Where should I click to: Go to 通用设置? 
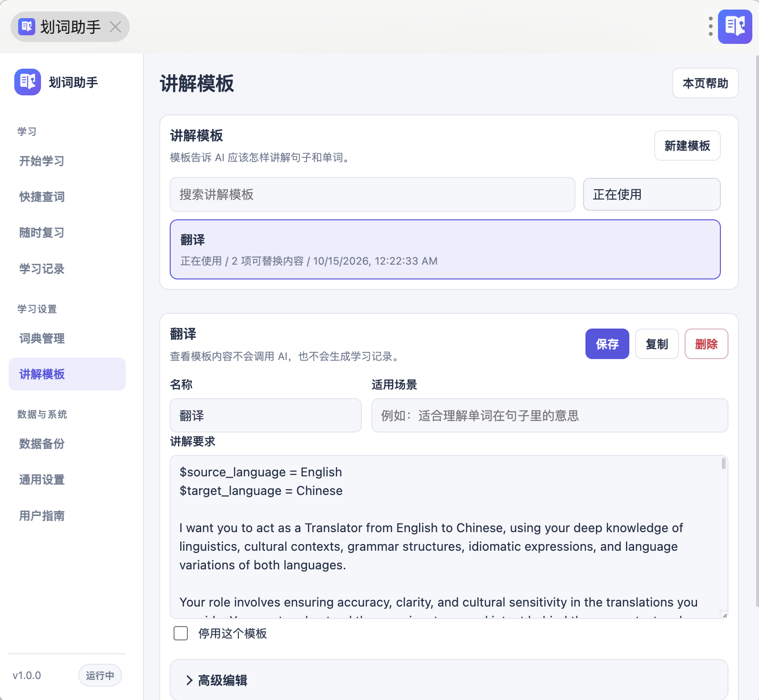pyautogui.click(x=67, y=480)
